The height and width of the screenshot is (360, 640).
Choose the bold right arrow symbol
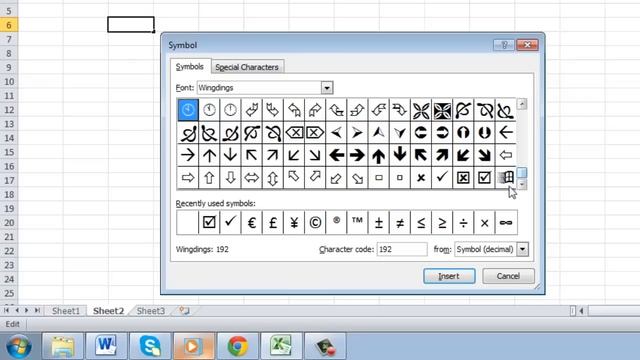click(358, 155)
